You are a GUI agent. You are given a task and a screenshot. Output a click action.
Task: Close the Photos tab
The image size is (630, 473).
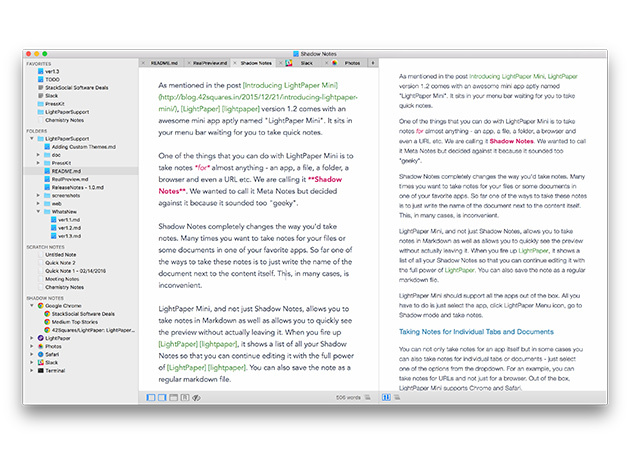pyautogui.click(x=327, y=63)
